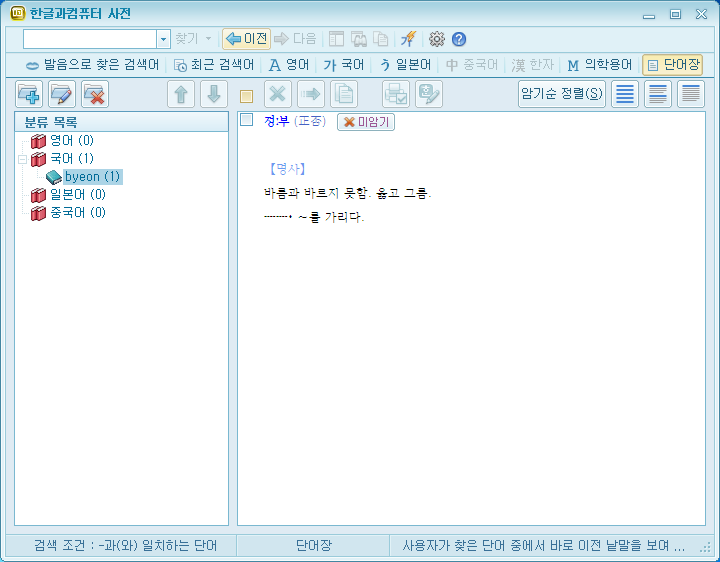720x562 pixels.
Task: Click the binoculars search icon
Action: [x=359, y=39]
